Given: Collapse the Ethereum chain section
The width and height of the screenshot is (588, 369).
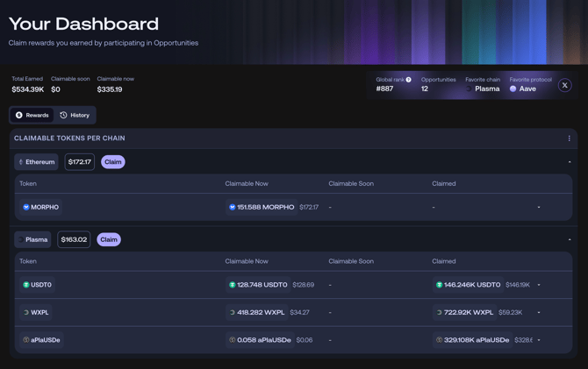Looking at the screenshot, I should (x=569, y=162).
